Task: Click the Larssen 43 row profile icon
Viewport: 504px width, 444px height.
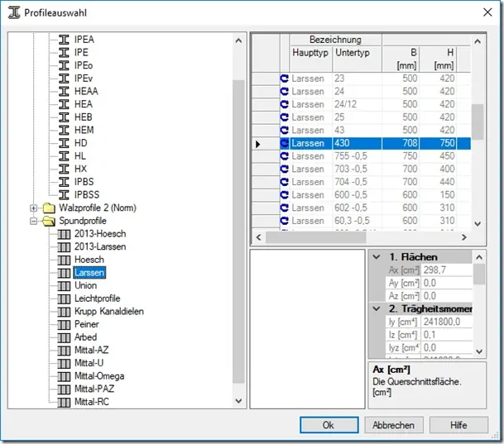Action: point(285,130)
